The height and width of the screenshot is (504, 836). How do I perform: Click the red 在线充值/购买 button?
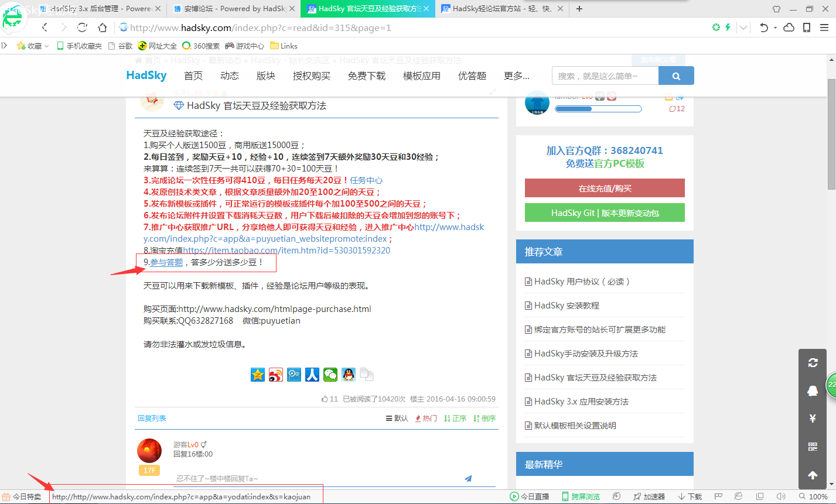[x=605, y=188]
